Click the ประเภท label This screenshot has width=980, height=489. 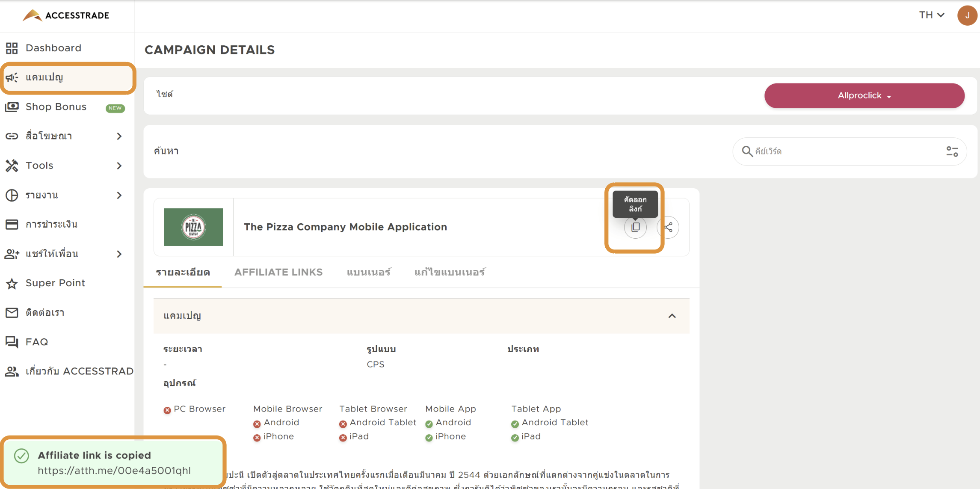coord(523,349)
